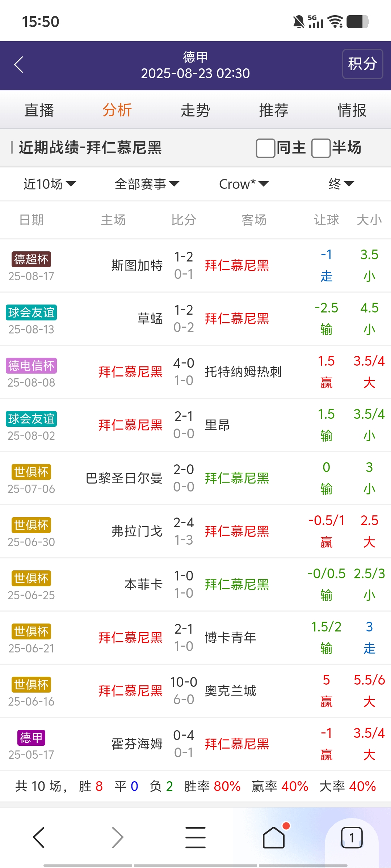
Task: Select the 10-0 奥克兰城 match row score
Action: tap(184, 682)
